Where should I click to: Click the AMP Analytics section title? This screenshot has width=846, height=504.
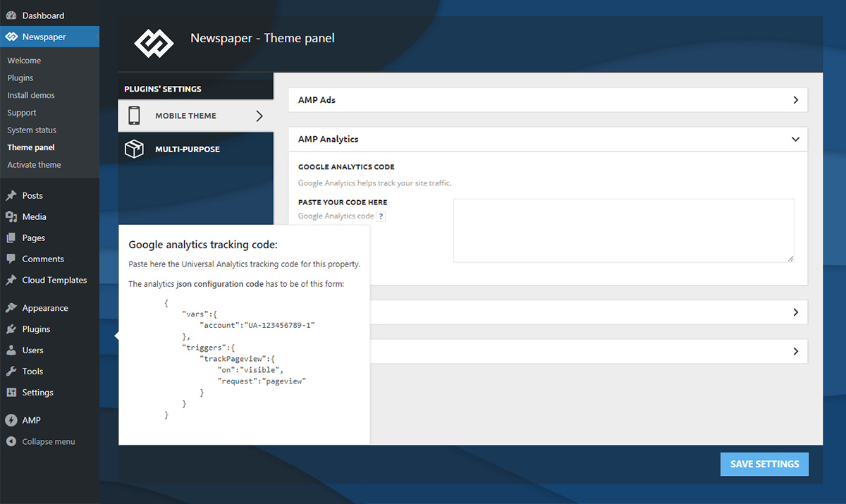click(x=328, y=140)
